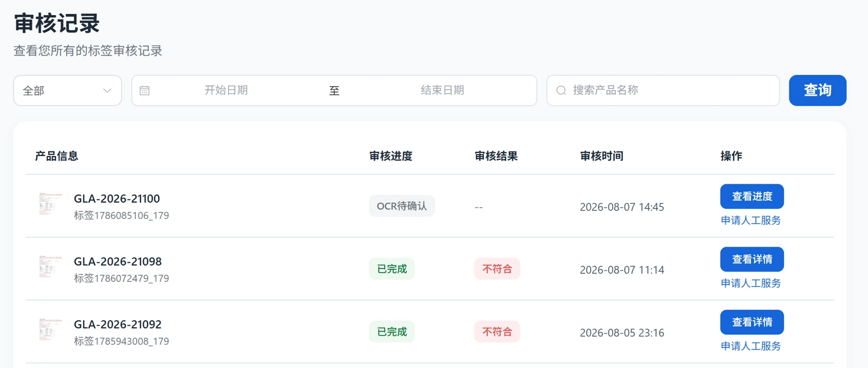
Task: Click label 标签1786085106_179
Action: pos(122,216)
